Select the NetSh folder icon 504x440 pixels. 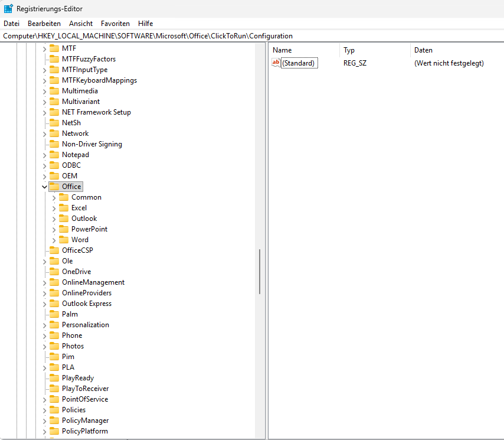54,122
